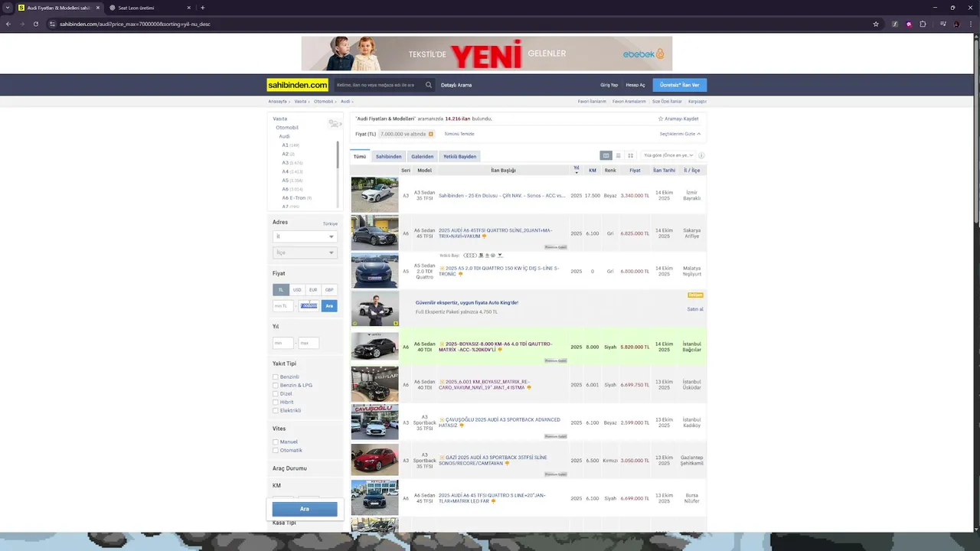Check the Dizel fuel checkbox
The image size is (980, 551).
(276, 393)
